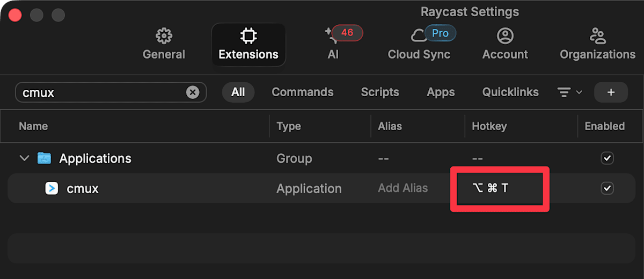Open the AI settings tab
Screen dimensions: 644x279
tap(333, 45)
